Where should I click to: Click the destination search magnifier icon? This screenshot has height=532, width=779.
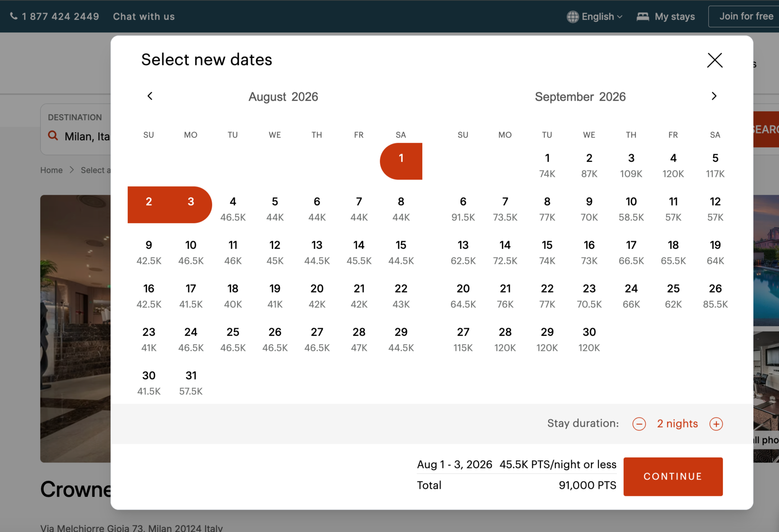point(53,136)
